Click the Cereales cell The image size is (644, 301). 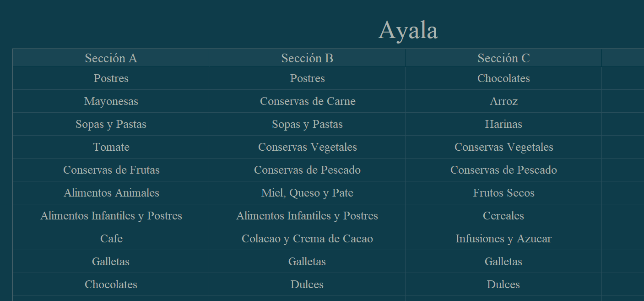(x=503, y=216)
